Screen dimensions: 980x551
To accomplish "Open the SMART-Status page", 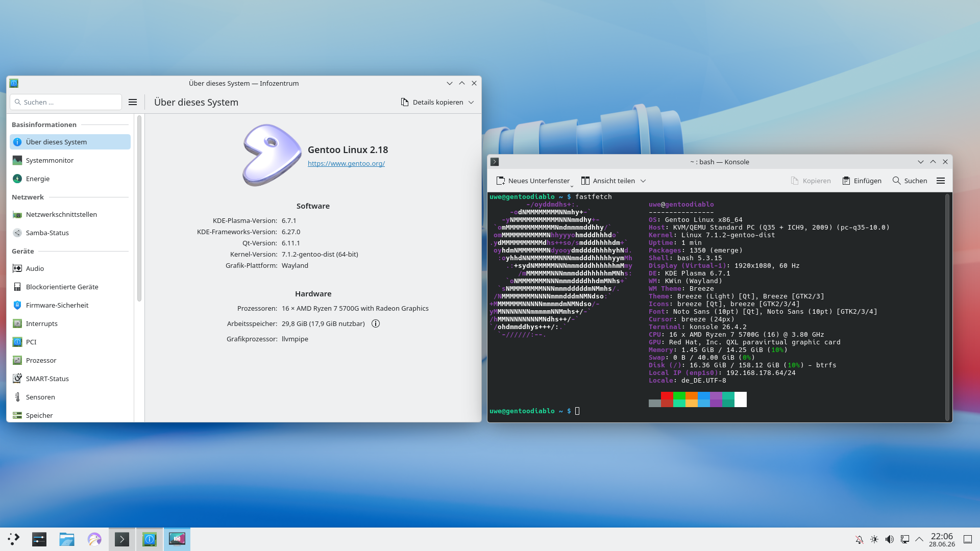I will click(x=70, y=379).
